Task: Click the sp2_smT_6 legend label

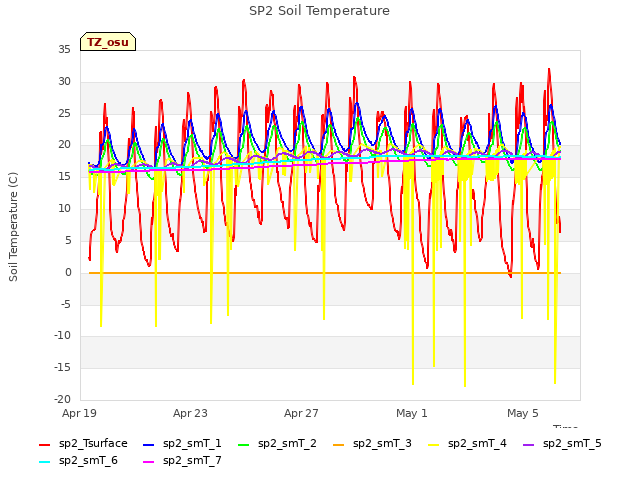Action: coord(88,460)
